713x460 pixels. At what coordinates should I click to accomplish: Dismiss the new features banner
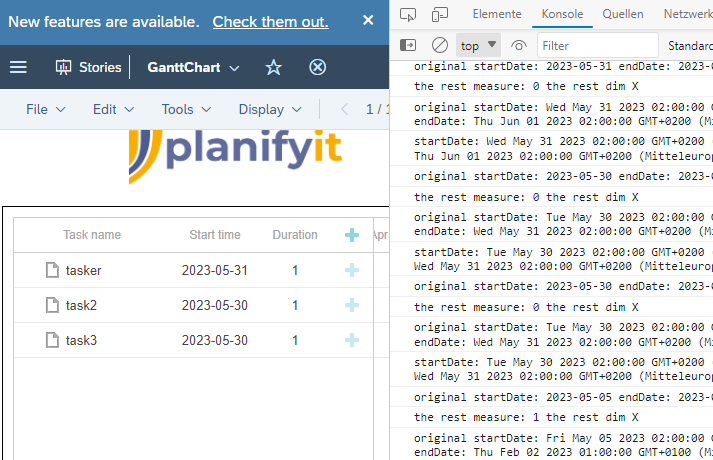click(368, 20)
